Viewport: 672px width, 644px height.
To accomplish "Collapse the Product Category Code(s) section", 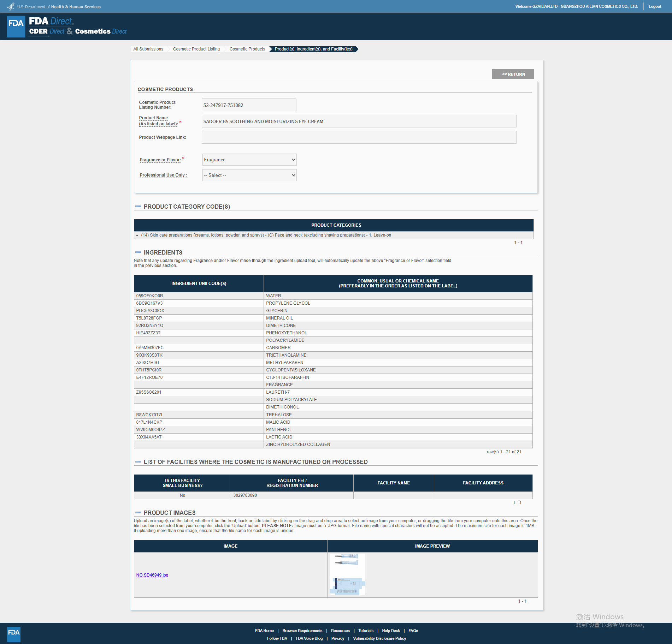I will [138, 207].
